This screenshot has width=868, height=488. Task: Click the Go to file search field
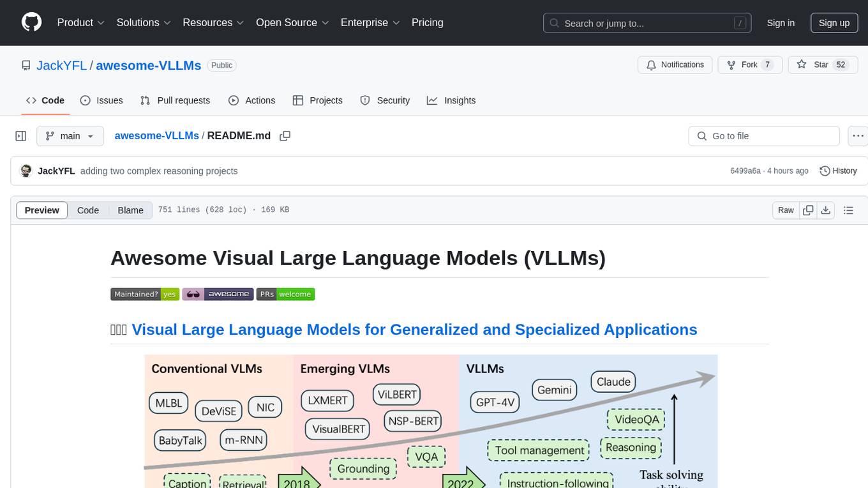pos(764,136)
